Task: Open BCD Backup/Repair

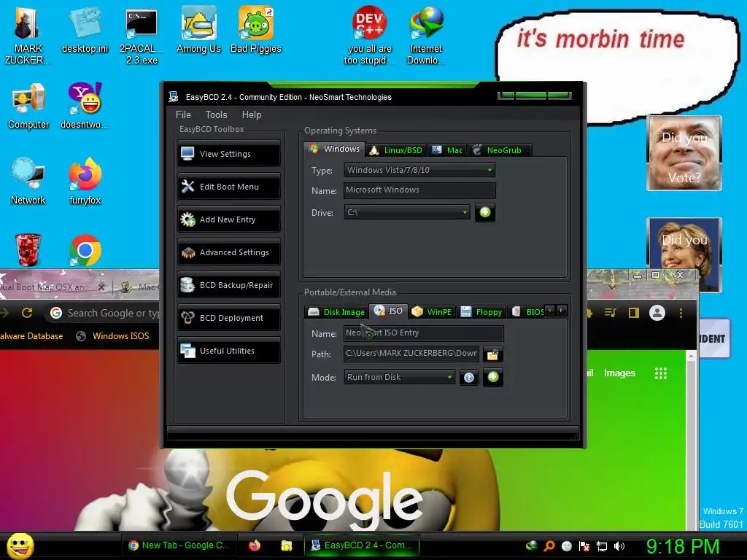Action: pos(229,285)
